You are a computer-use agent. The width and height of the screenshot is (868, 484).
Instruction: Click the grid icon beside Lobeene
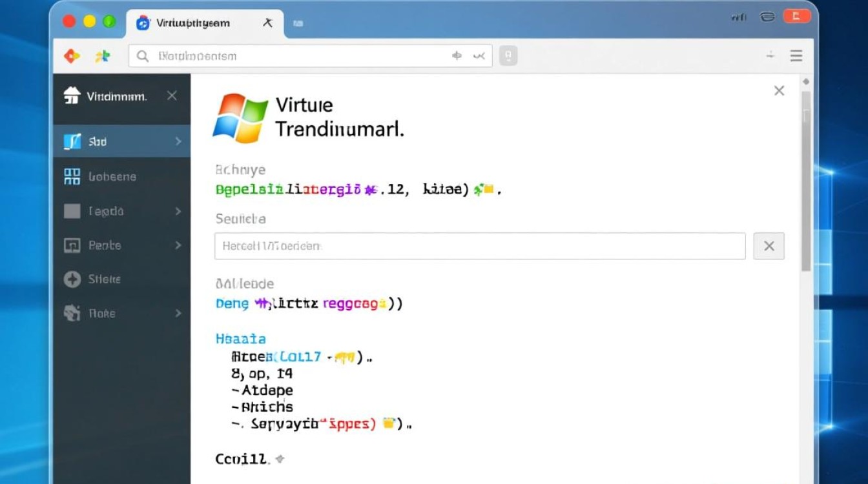click(72, 176)
